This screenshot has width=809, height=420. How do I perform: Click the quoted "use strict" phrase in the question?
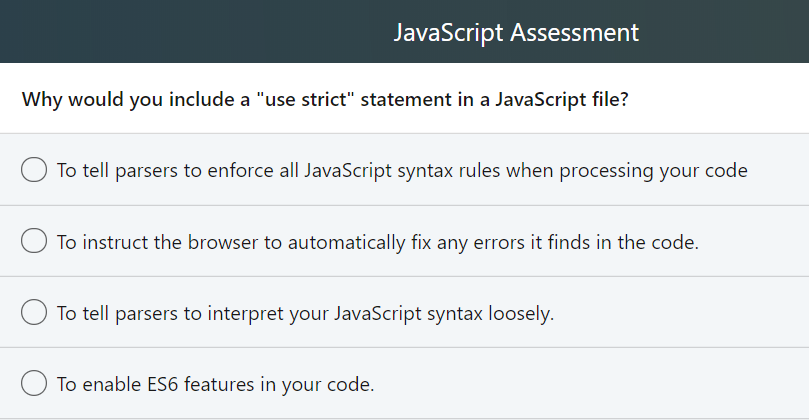[306, 99]
